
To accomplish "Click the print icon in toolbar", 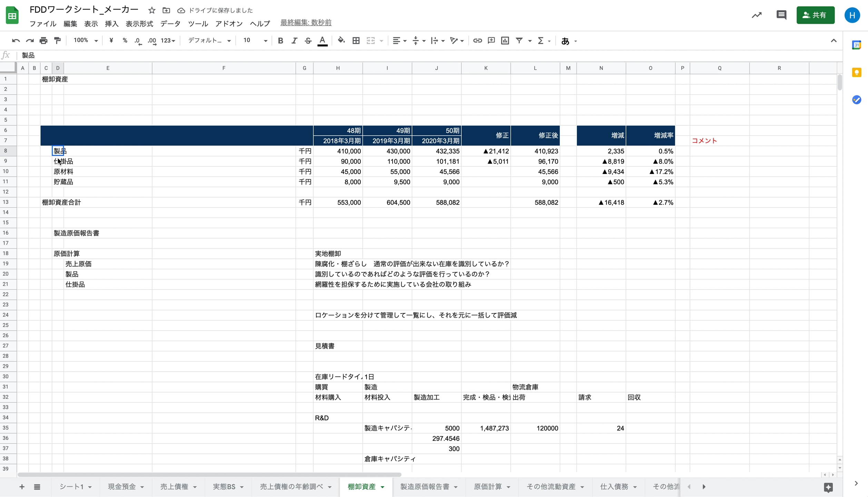I will tap(43, 41).
